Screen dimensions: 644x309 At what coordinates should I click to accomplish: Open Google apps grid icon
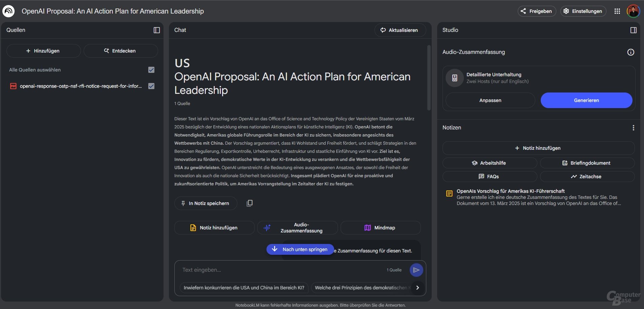coord(617,11)
